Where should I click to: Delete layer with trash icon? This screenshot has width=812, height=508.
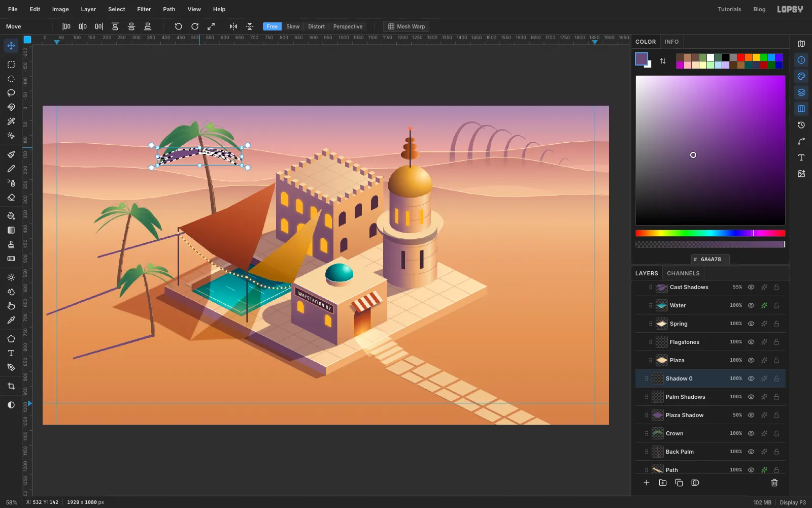tap(774, 483)
